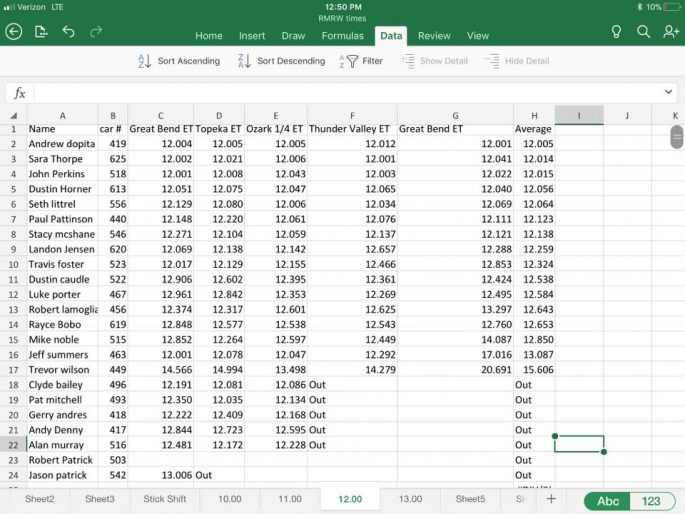Open the Formulas ribbon tab
The height and width of the screenshot is (514, 685).
tap(342, 36)
